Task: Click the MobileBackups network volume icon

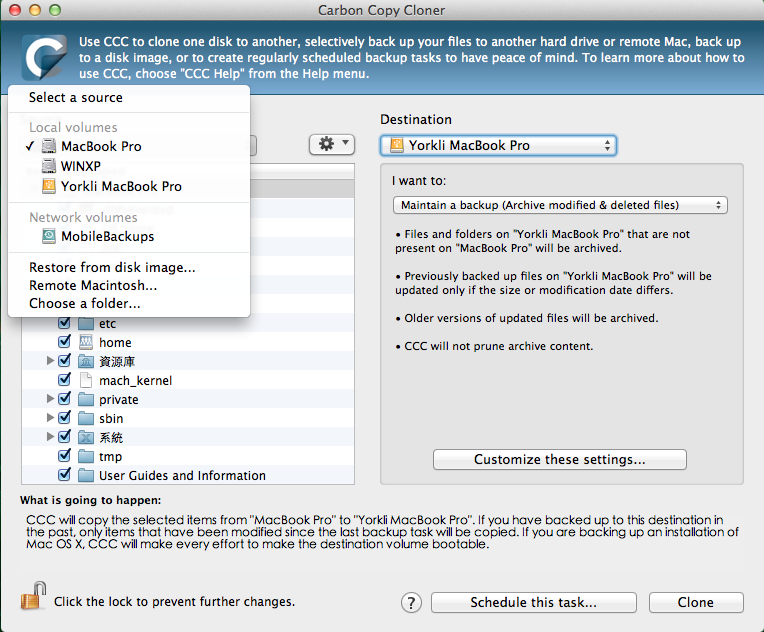Action: click(49, 236)
